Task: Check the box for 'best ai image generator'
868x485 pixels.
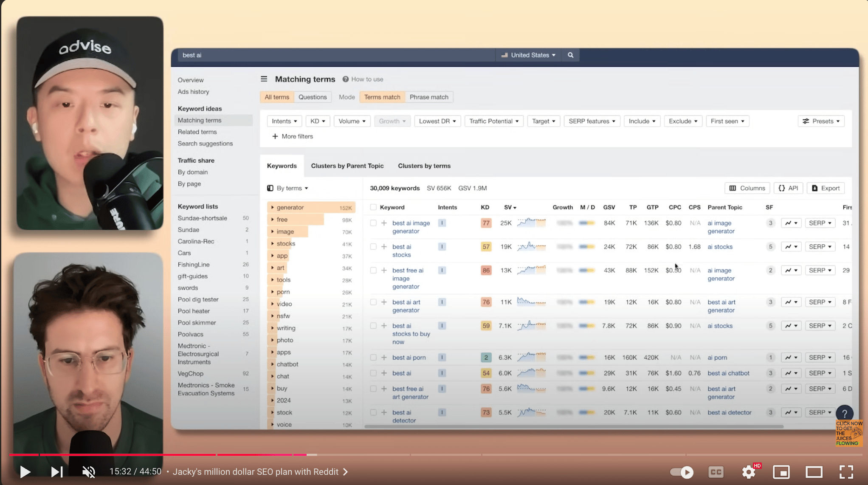Action: 373,223
